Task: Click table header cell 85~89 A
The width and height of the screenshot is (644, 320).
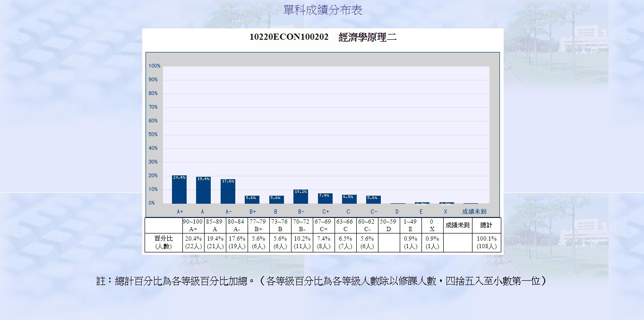Action: click(215, 225)
